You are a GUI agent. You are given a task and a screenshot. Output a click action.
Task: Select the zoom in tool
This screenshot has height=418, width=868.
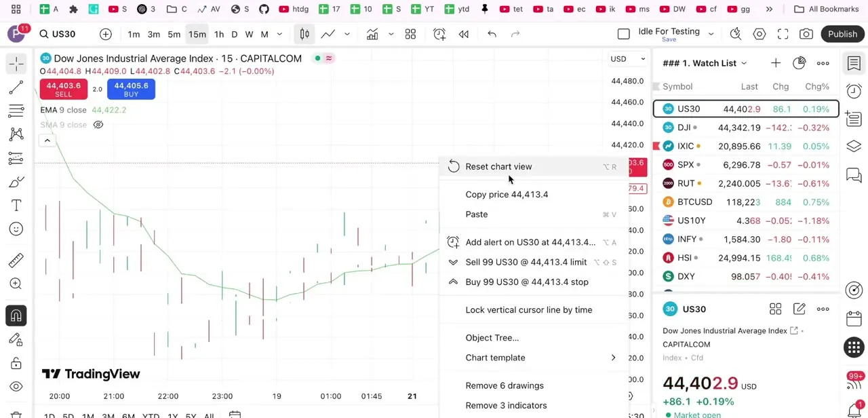click(x=16, y=284)
